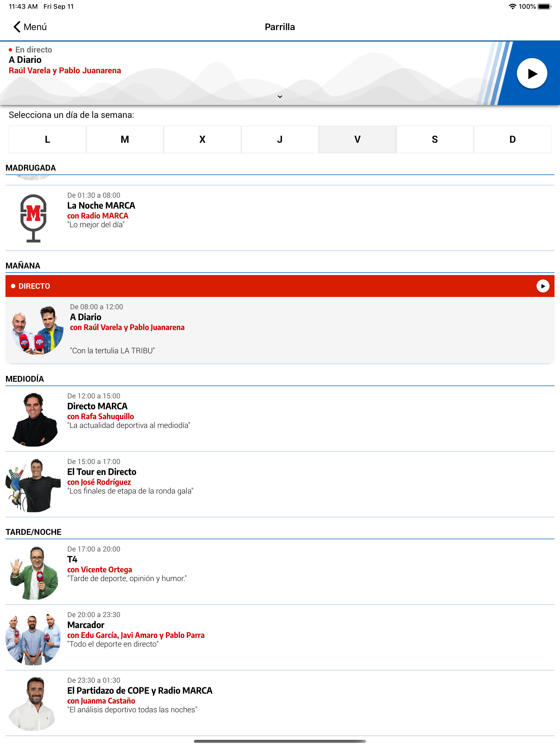Open the Directo MARCA program title
The width and height of the screenshot is (560, 747).
[97, 406]
